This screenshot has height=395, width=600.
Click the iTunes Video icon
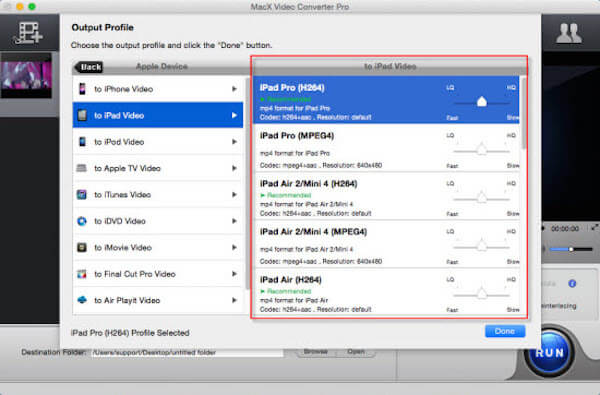[82, 194]
